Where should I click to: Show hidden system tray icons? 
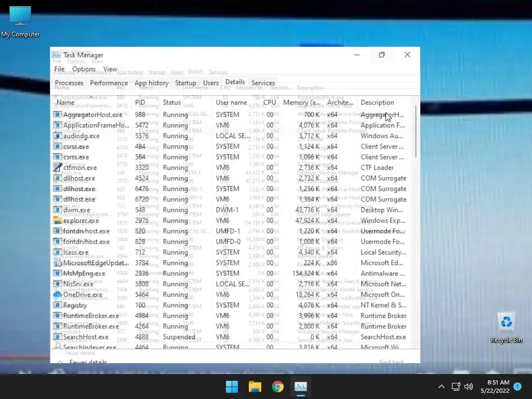(442, 387)
